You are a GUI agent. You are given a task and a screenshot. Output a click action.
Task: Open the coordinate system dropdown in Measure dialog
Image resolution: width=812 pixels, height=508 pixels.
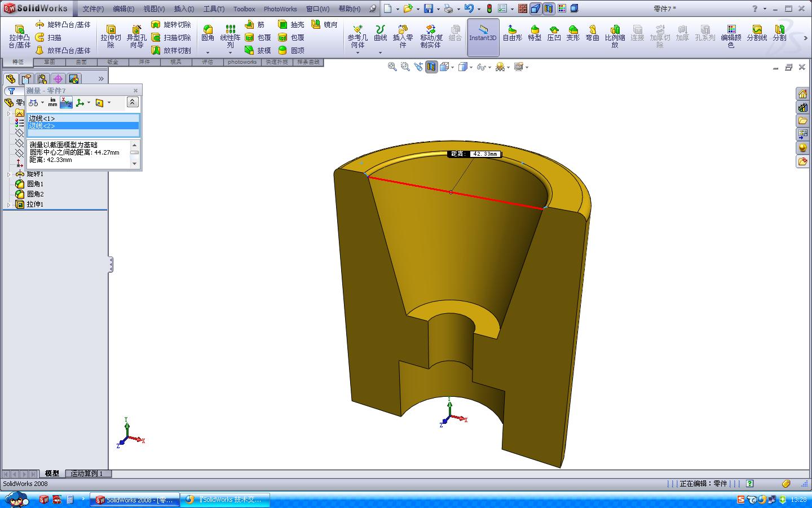tap(89, 103)
